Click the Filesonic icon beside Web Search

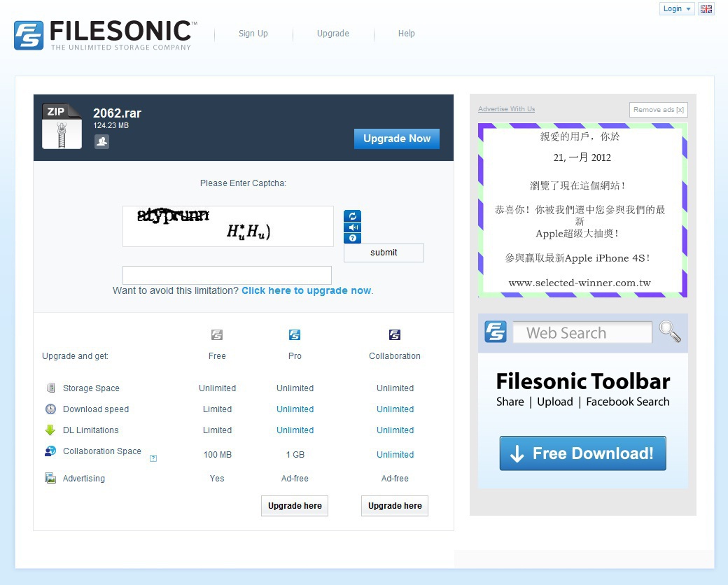496,332
